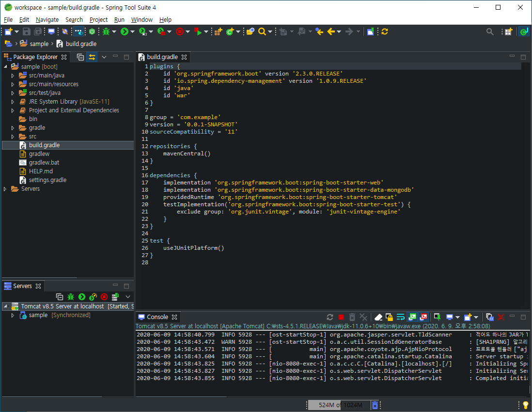
Task: Click sample in the breadcrumb path
Action: tap(39, 44)
